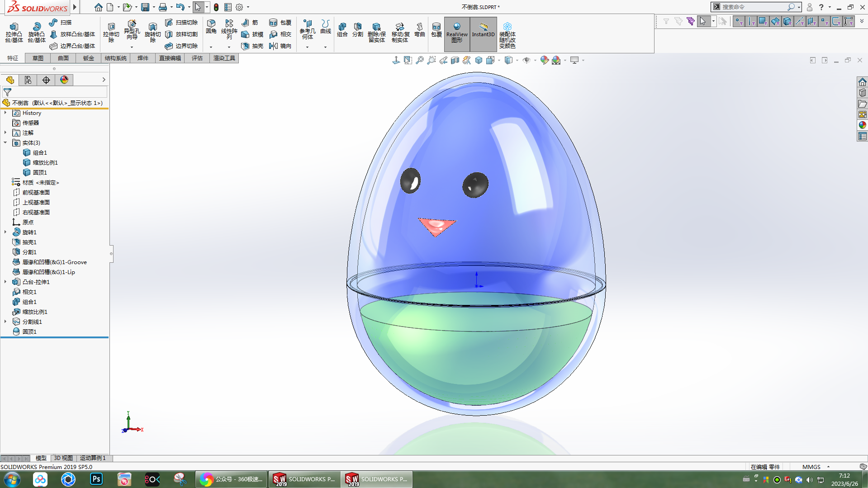This screenshot has width=868, height=488.
Task: Open the 3D 视图 bottom tab
Action: pos(63,458)
